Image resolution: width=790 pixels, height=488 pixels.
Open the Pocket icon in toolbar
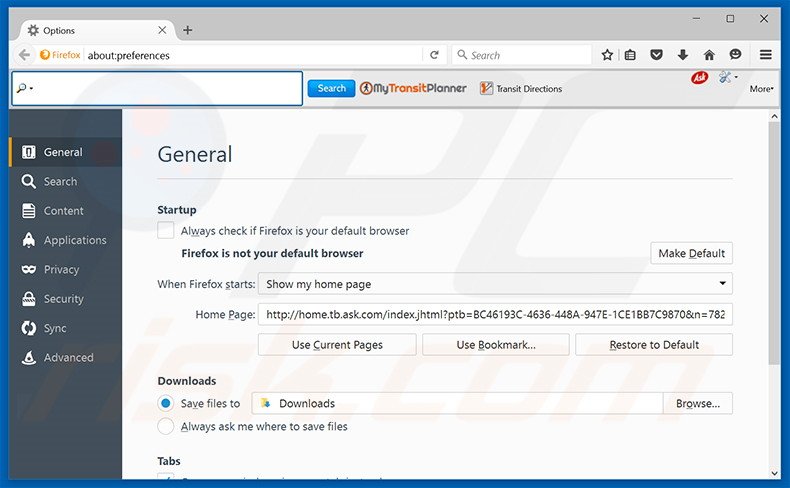(x=656, y=55)
